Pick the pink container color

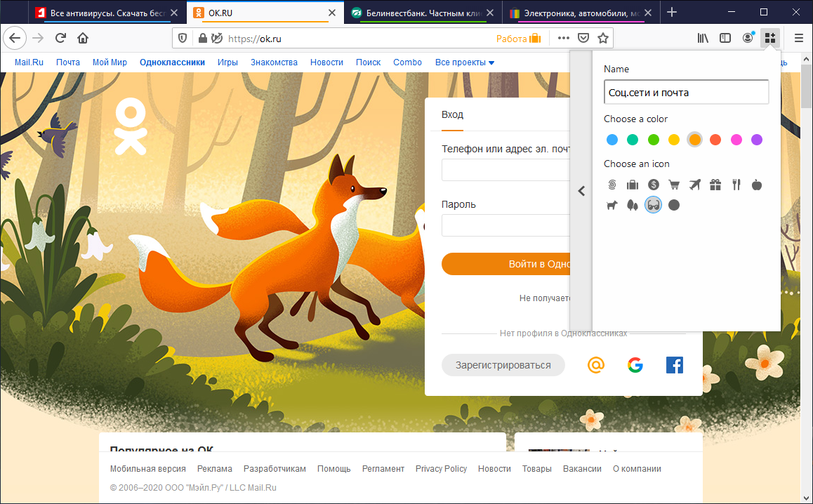pos(736,140)
